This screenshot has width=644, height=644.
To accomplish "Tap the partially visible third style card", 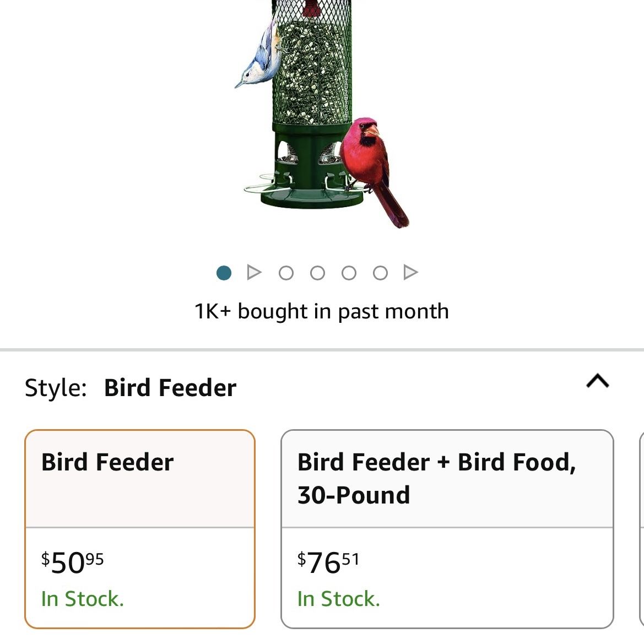I will 642,529.
